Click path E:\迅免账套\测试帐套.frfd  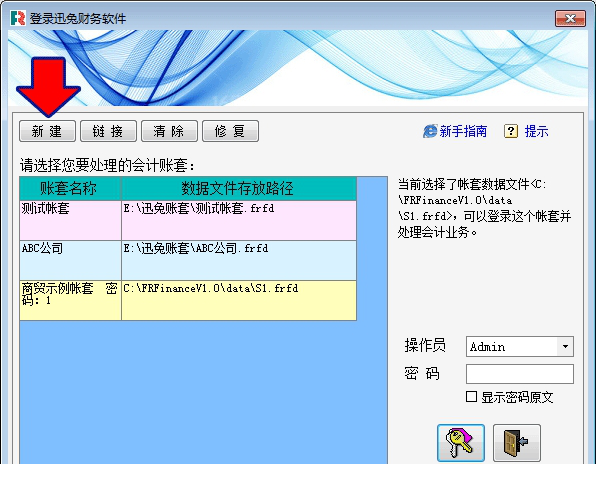pos(239,220)
